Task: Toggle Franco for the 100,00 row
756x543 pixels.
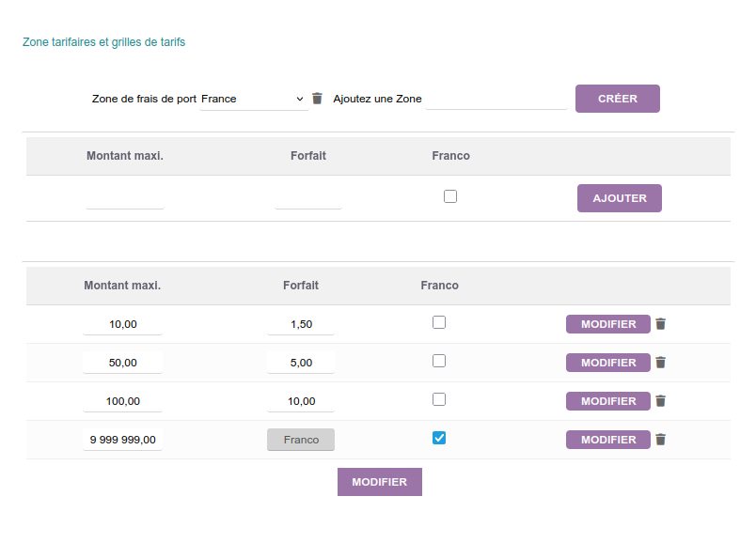Action: pyautogui.click(x=439, y=399)
